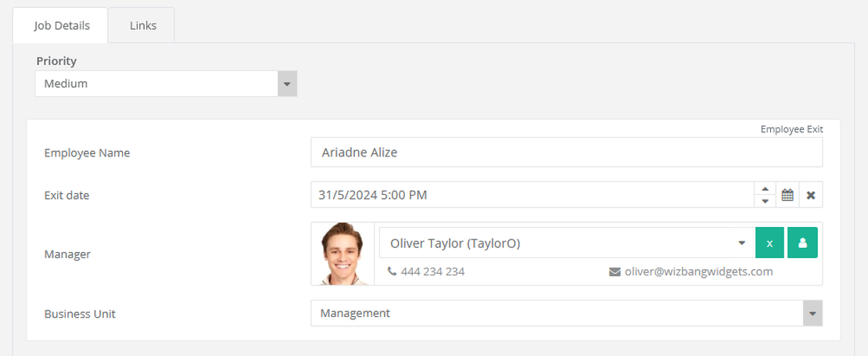This screenshot has width=868, height=356.
Task: Increase Exit date with up arrow
Action: [765, 189]
